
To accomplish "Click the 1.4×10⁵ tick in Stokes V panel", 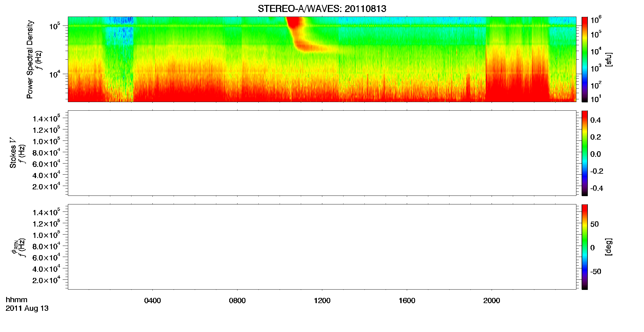I will [x=46, y=118].
